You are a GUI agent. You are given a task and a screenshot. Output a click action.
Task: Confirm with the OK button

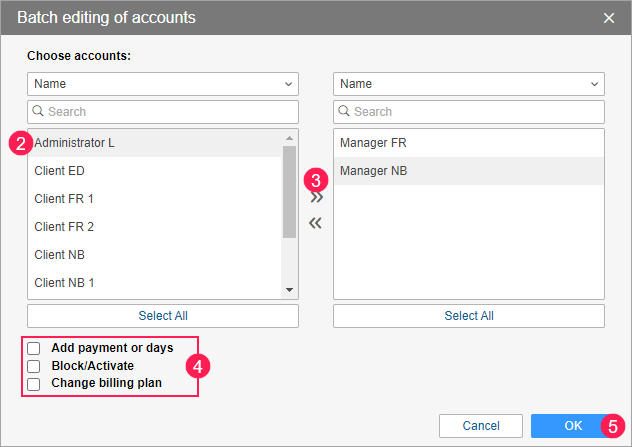[x=572, y=425]
